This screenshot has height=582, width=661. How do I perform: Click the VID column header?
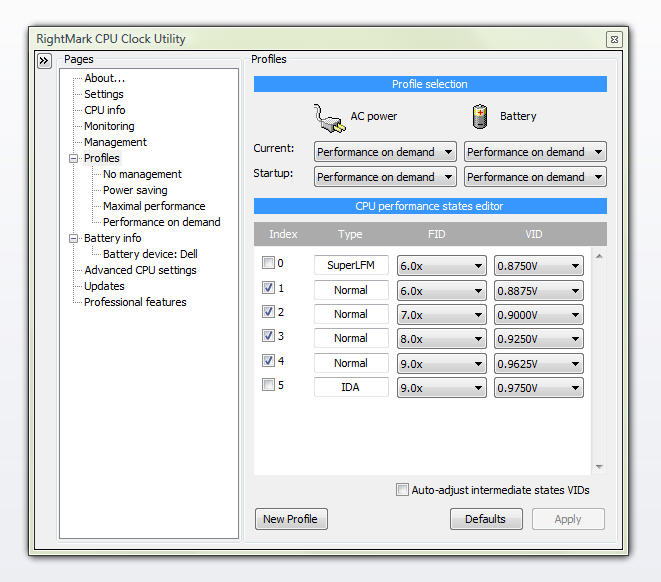pyautogui.click(x=534, y=234)
